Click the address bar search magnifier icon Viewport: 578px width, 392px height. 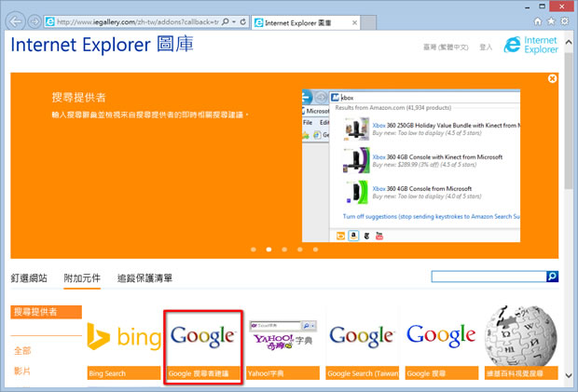(x=226, y=21)
